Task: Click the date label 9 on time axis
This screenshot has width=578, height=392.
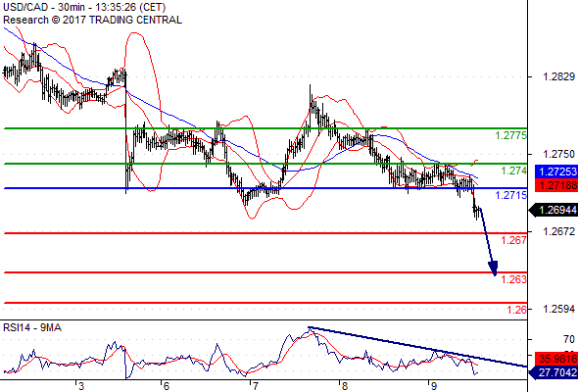Action: click(x=434, y=386)
